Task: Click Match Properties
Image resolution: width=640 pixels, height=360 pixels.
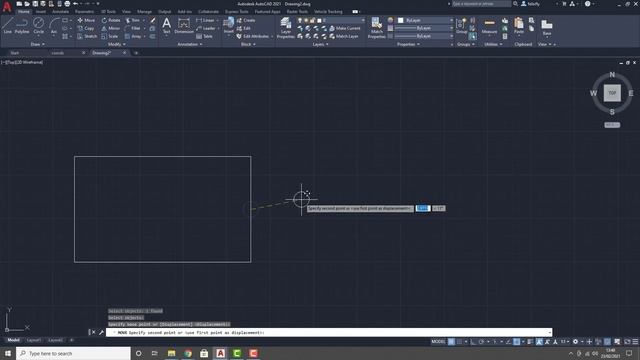Action: [376, 28]
